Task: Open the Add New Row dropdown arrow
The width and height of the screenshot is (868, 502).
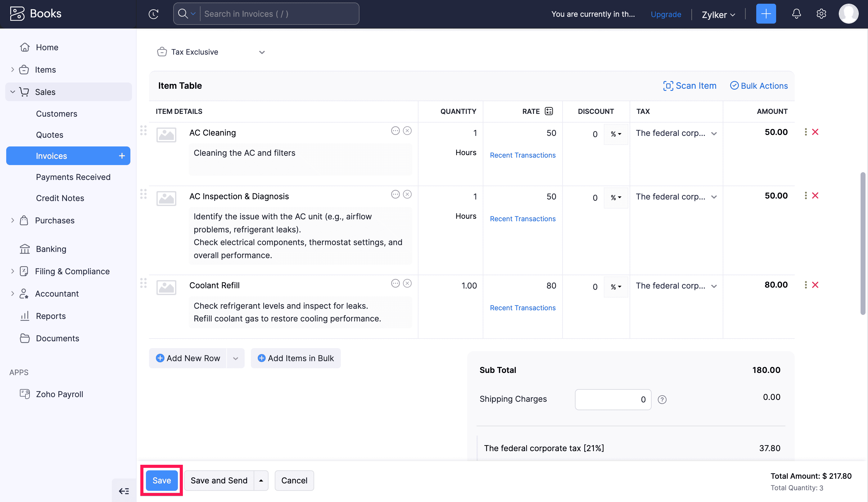Action: (236, 358)
